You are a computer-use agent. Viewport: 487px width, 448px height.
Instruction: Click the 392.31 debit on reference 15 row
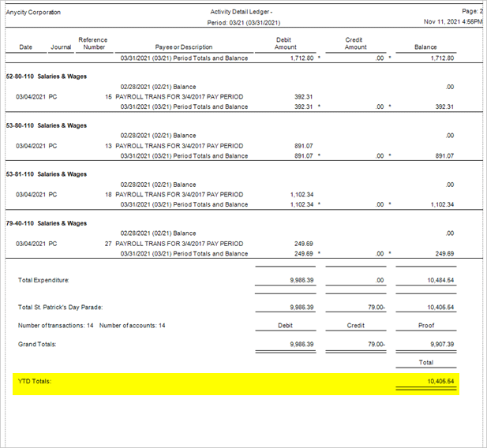pos(303,97)
